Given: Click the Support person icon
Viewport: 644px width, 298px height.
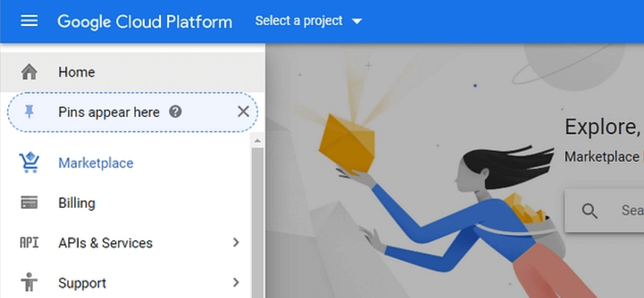Looking at the screenshot, I should (29, 283).
